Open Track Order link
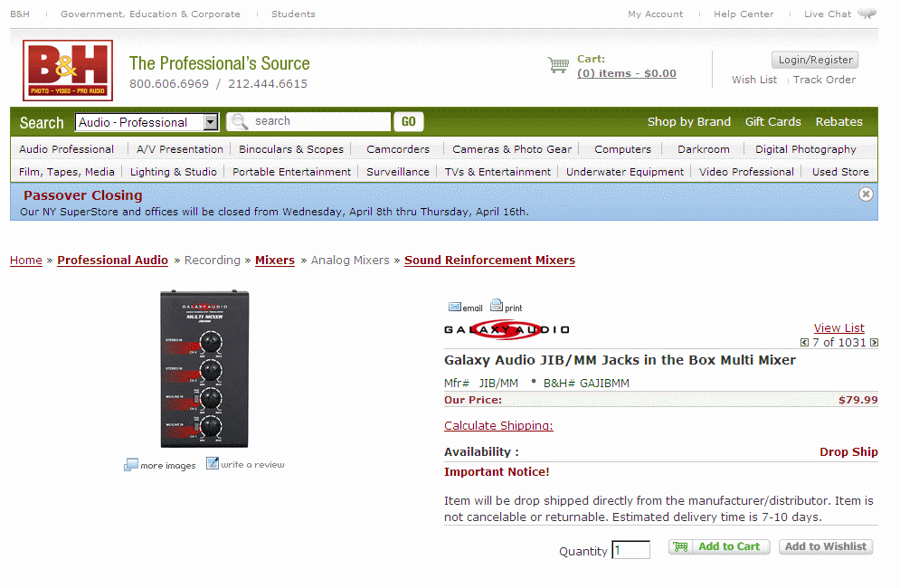The height and width of the screenshot is (588, 900). pyautogui.click(x=824, y=80)
